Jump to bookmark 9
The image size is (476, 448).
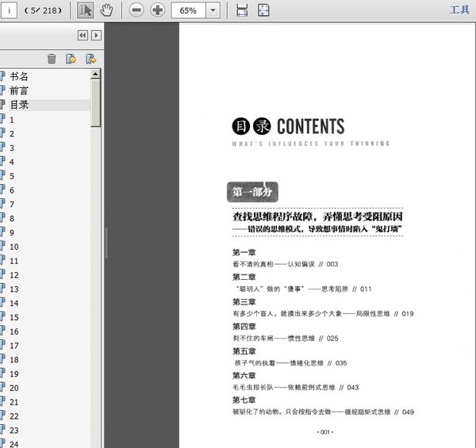point(12,232)
